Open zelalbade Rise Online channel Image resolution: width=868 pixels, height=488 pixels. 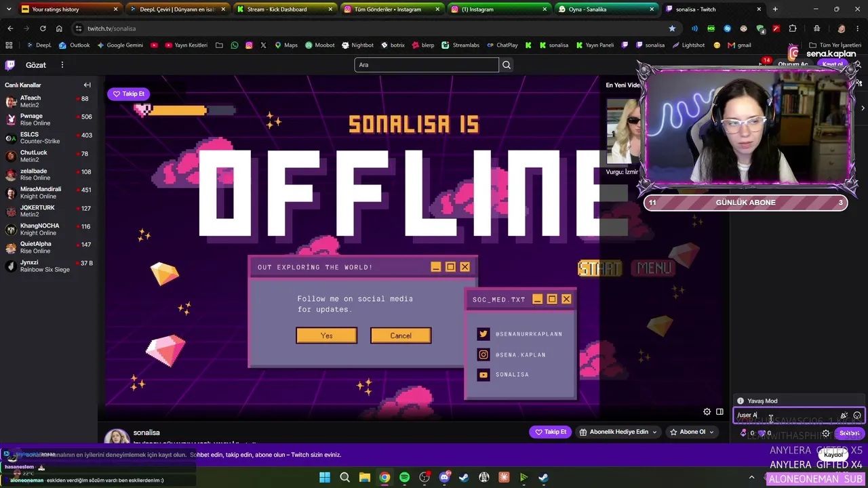point(48,175)
